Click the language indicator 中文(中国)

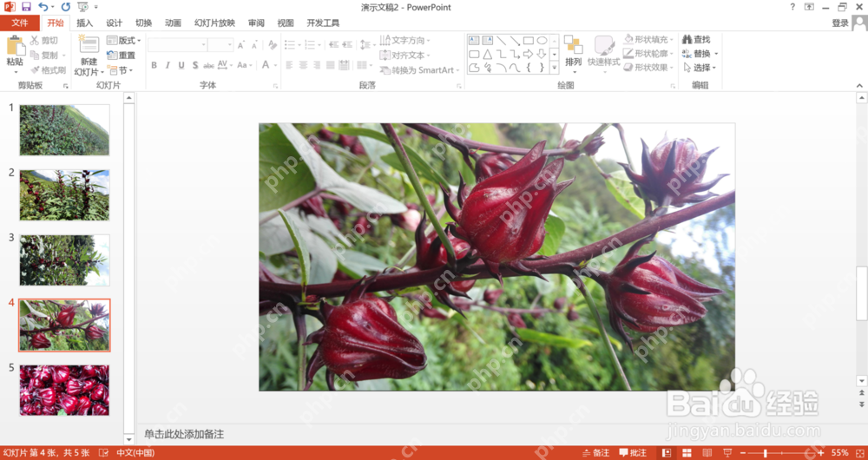(135, 453)
